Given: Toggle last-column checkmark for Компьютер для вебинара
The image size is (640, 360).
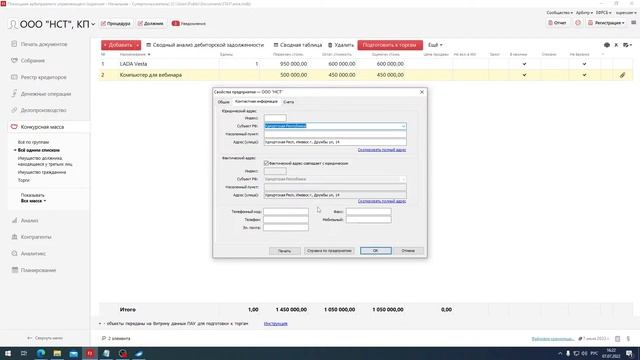Looking at the screenshot, I should click(584, 75).
